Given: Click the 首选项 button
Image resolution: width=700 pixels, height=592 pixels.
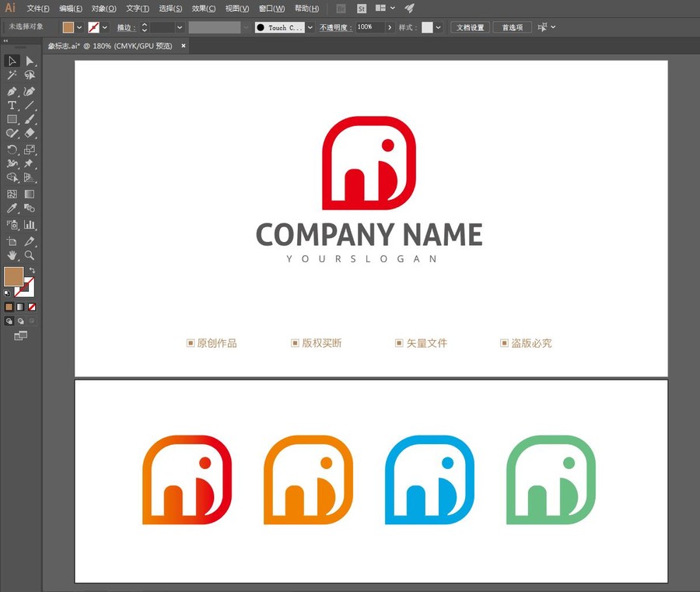Looking at the screenshot, I should coord(512,27).
